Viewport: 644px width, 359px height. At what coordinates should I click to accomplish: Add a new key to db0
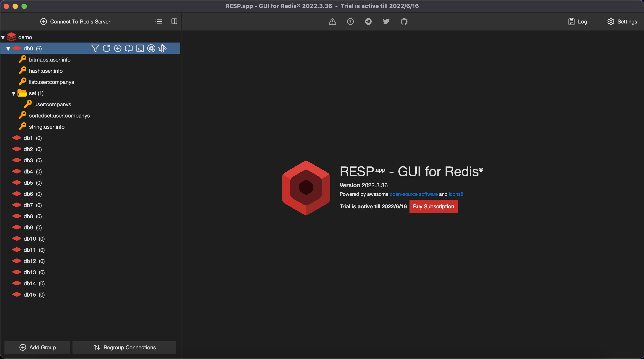pos(117,48)
